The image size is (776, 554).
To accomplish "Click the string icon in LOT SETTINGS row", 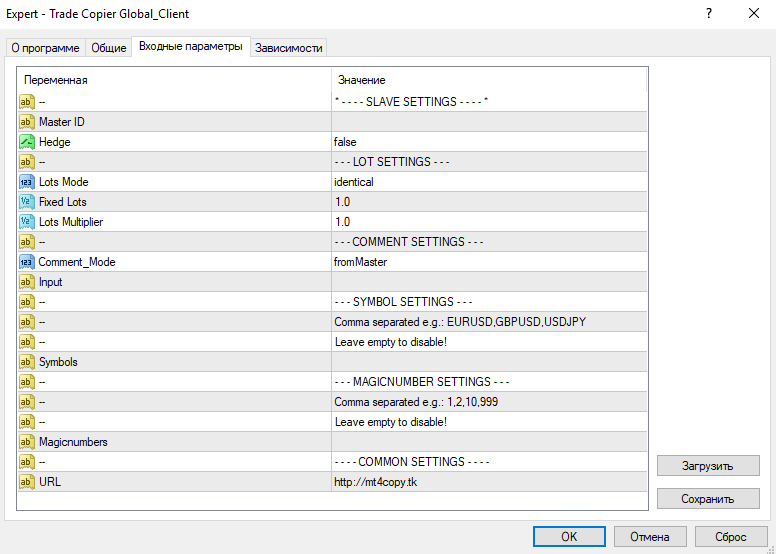I will pyautogui.click(x=27, y=162).
